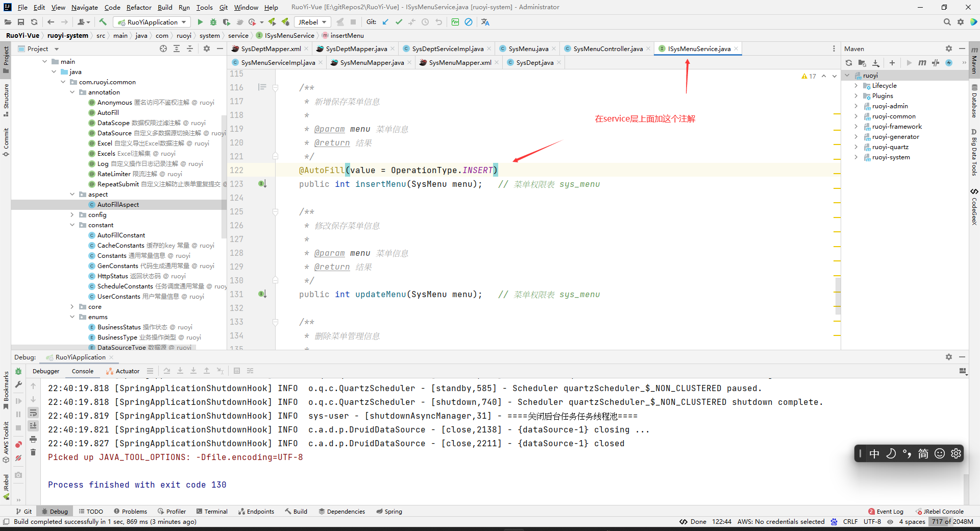Select AutoFillAspect in the project tree
The image size is (980, 531).
[x=118, y=205]
